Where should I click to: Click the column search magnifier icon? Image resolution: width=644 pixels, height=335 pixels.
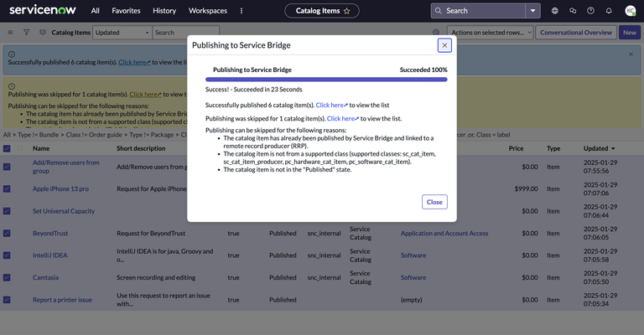(x=20, y=148)
